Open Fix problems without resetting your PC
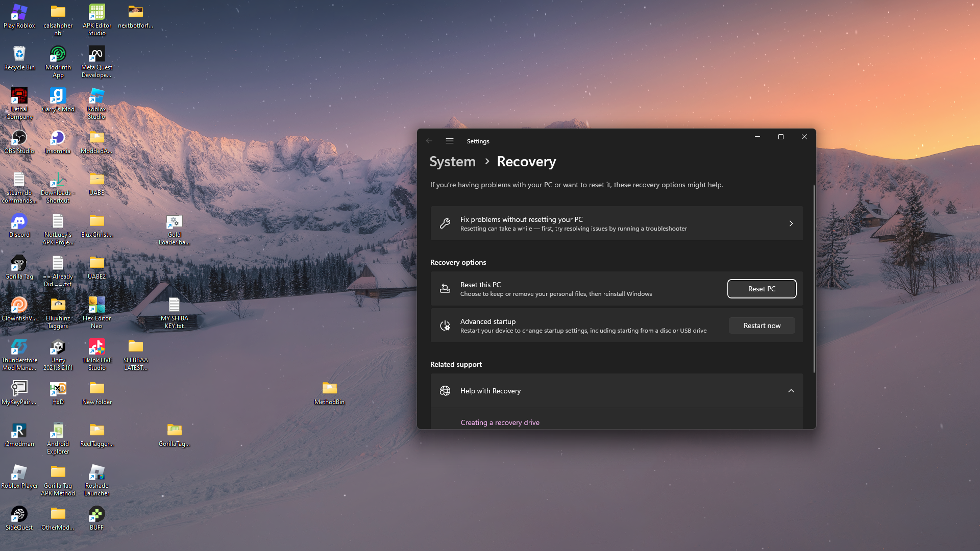This screenshot has height=551, width=980. pos(617,223)
